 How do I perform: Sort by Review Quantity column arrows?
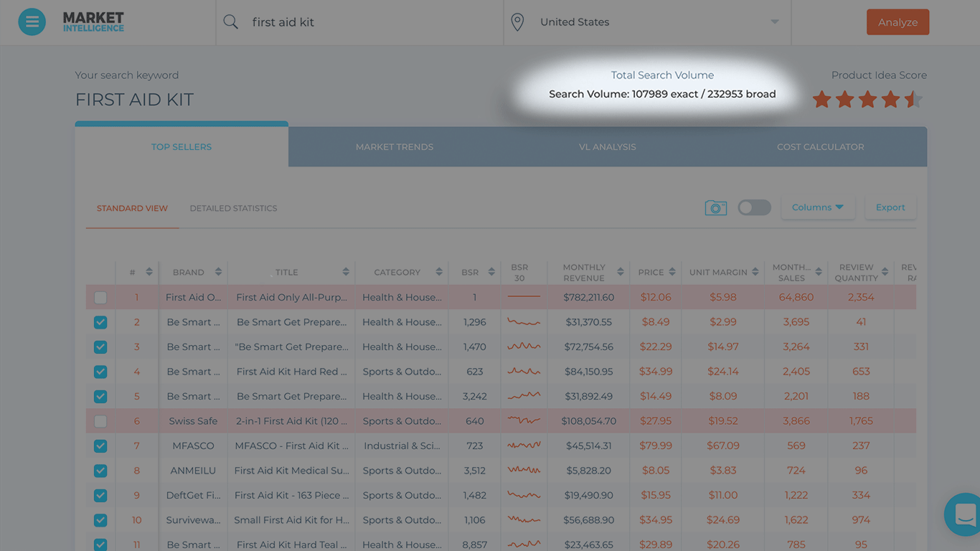coord(885,272)
